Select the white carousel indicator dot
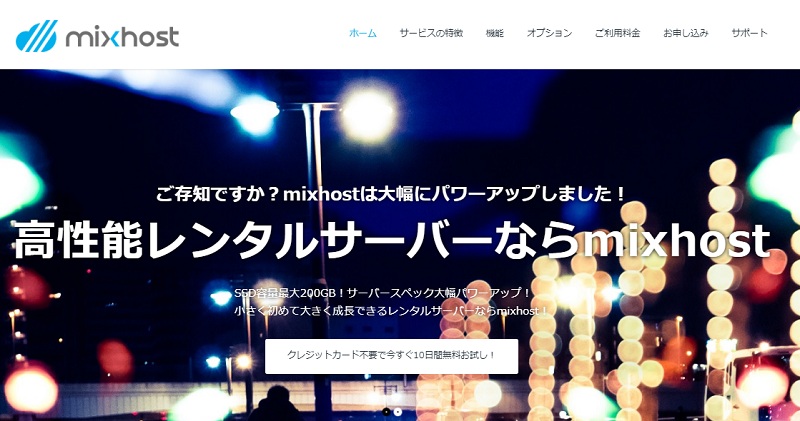 point(398,412)
